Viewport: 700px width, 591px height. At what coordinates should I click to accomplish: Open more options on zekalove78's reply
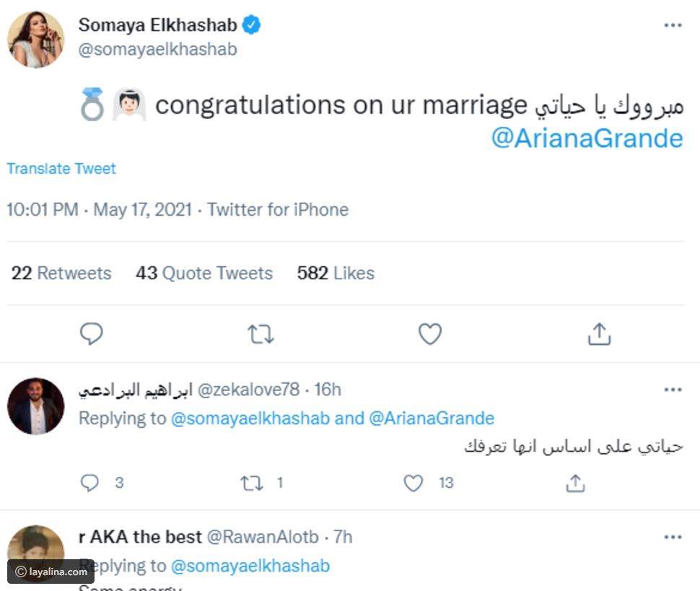[x=673, y=390]
